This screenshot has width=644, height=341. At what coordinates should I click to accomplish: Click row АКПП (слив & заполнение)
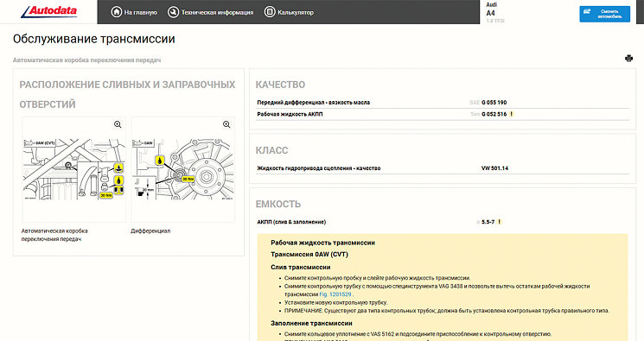pos(443,222)
